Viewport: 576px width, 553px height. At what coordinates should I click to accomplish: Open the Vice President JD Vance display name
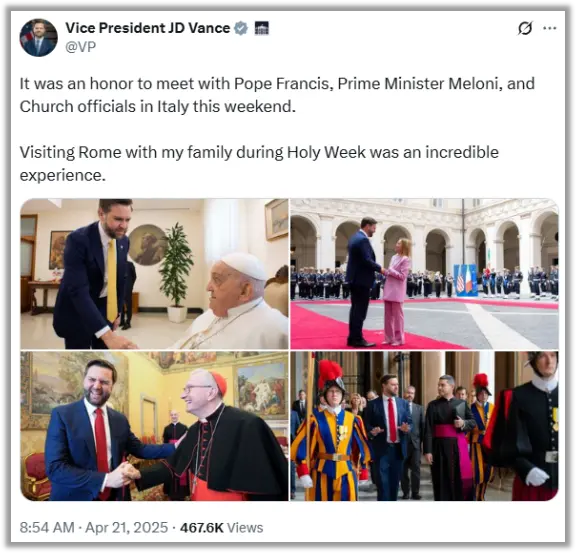148,28
